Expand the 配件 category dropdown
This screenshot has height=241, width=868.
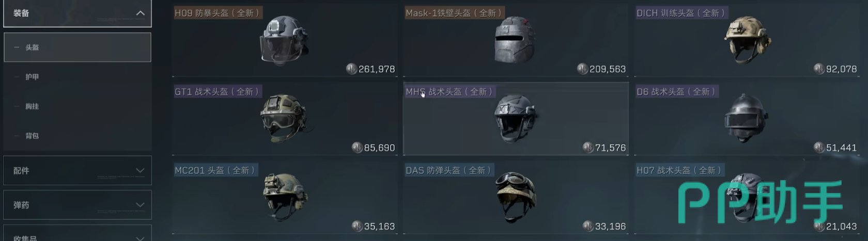(x=78, y=170)
